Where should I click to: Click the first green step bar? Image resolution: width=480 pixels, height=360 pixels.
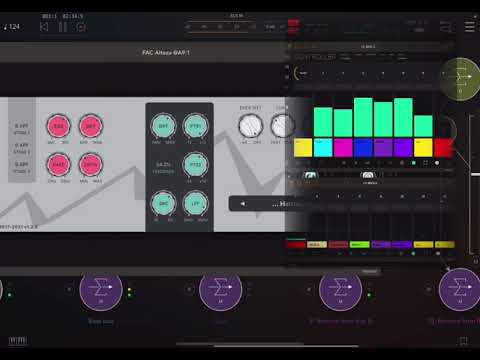pos(323,122)
